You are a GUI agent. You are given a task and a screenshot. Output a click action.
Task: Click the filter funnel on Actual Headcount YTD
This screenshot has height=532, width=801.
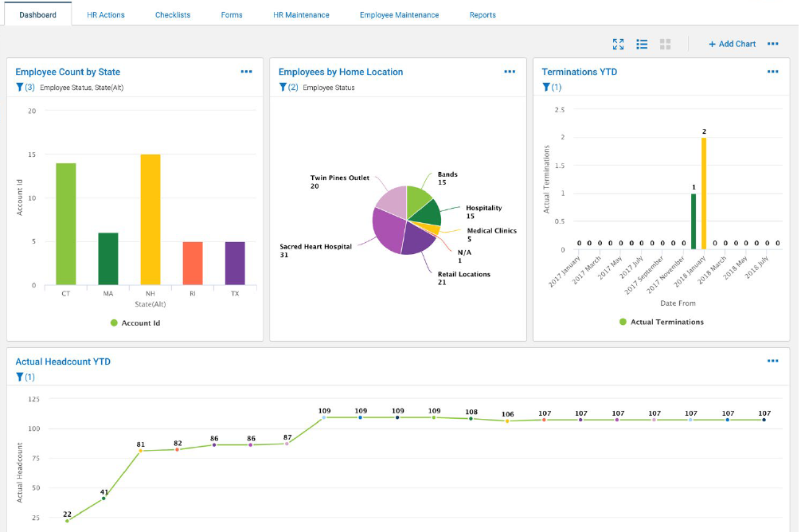click(20, 377)
